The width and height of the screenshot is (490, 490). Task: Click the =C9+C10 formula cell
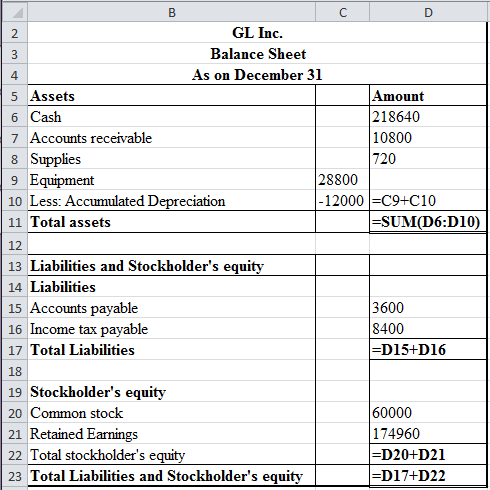click(428, 201)
